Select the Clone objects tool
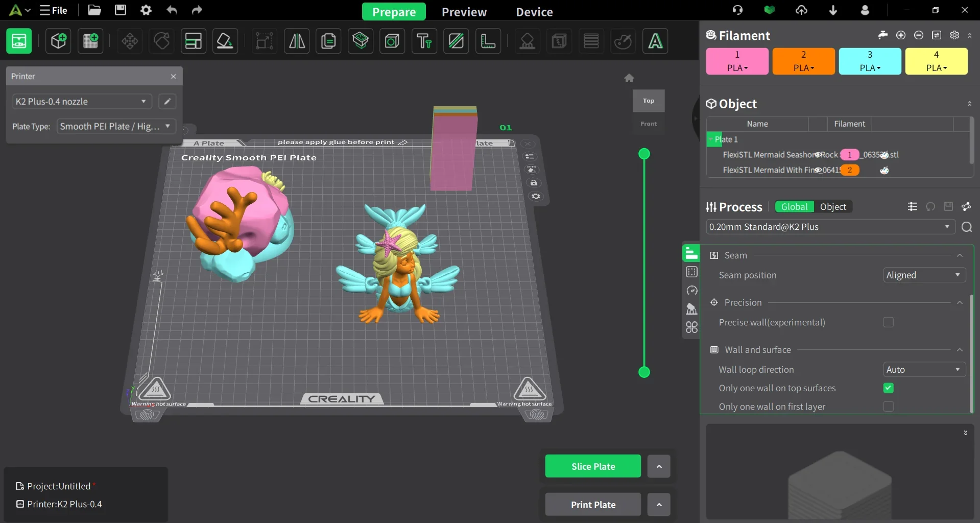This screenshot has width=980, height=523. (329, 41)
